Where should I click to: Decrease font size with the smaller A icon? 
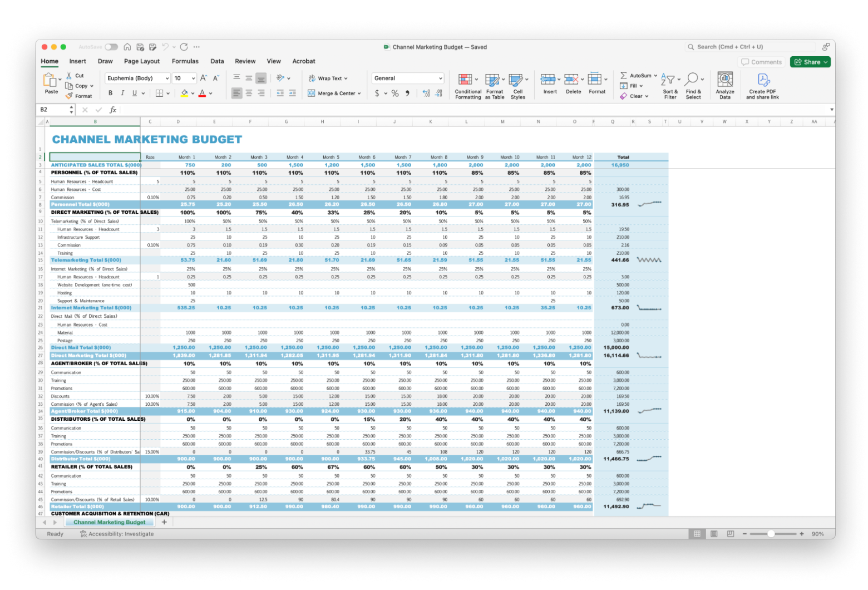point(216,78)
